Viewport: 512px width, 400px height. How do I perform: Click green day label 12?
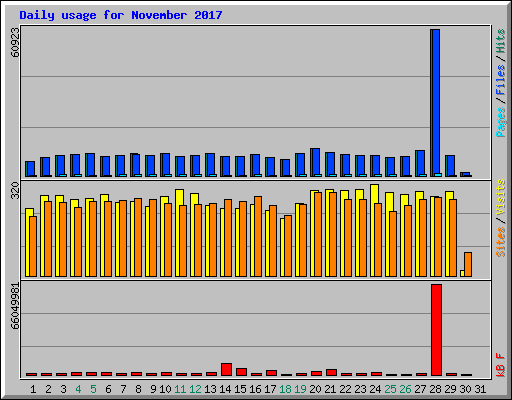[x=195, y=389]
